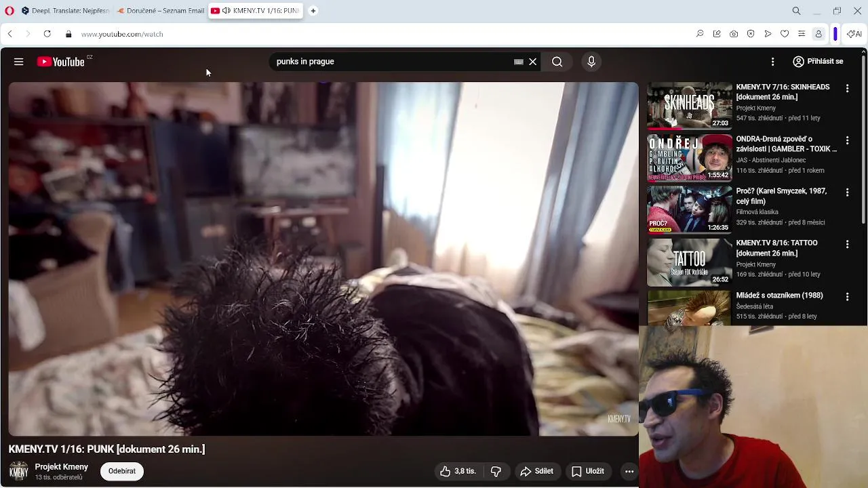Open the Opera AI assistant button
The image size is (868, 488).
[854, 34]
